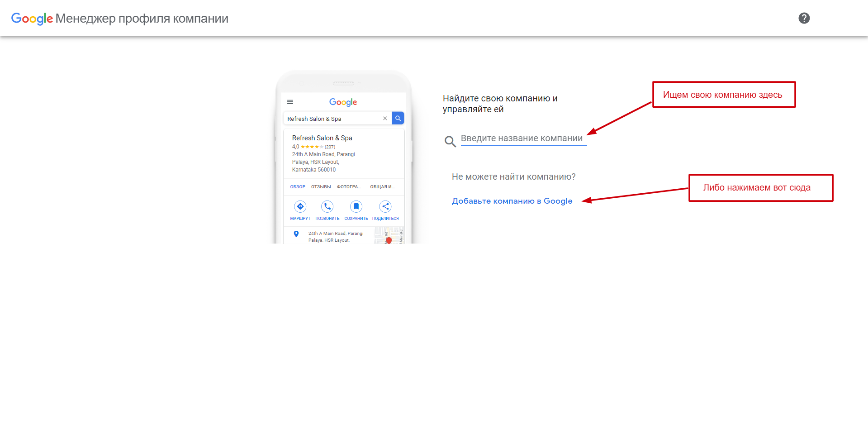Open the "Добавьте компанию в Google" link
The width and height of the screenshot is (868, 425).
tap(512, 201)
